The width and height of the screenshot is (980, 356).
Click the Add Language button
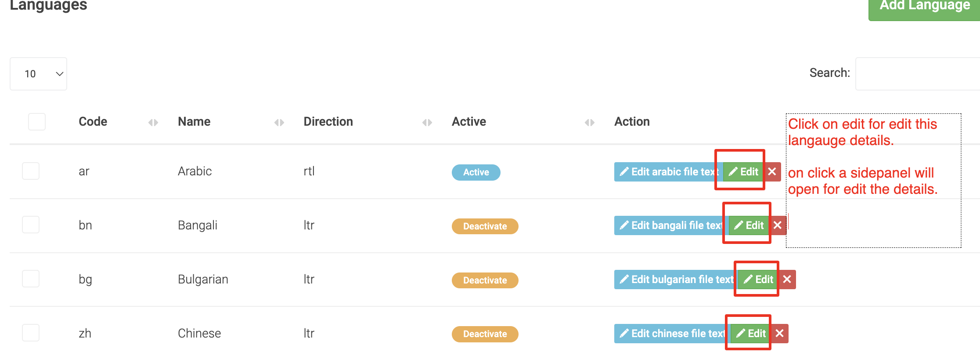click(924, 6)
